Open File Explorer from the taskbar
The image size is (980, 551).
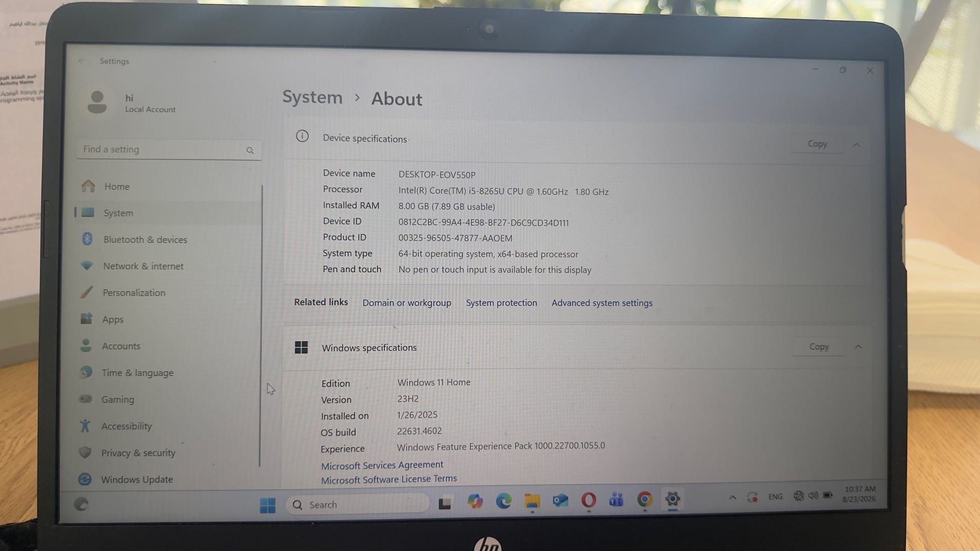(x=532, y=501)
